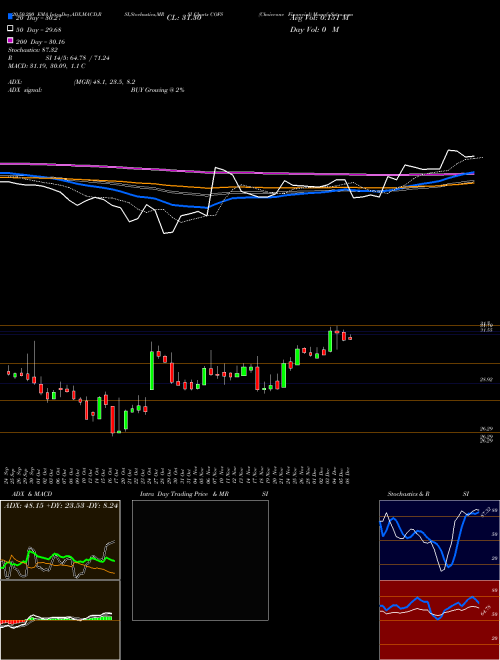This screenshot has height=660, width=500.
Task: Click the '(MGR) 48.1, 23.5, 8.2' ADX values
Action: pyautogui.click(x=104, y=82)
